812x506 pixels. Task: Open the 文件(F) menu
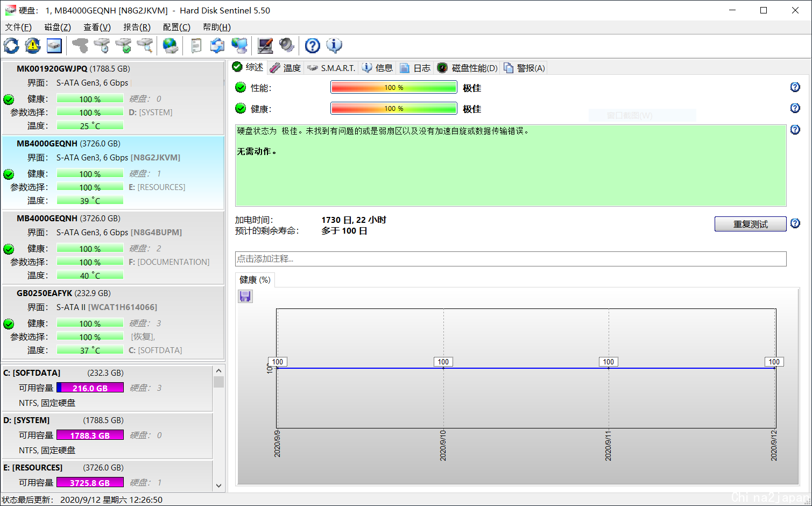click(x=18, y=27)
